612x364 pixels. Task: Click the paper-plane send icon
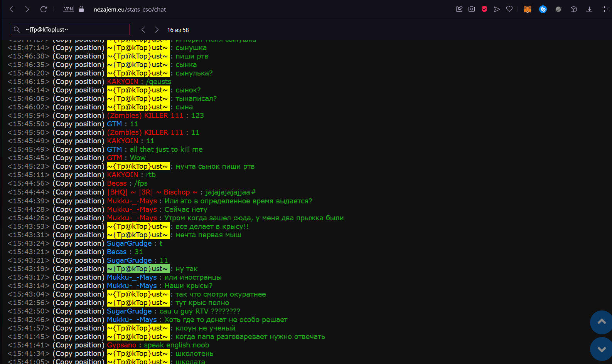click(x=497, y=9)
